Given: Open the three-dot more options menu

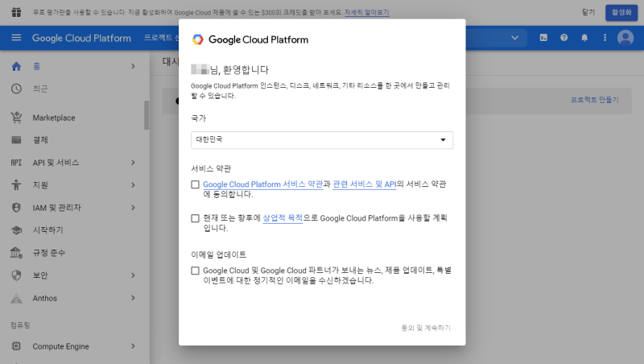Looking at the screenshot, I should pyautogui.click(x=605, y=38).
